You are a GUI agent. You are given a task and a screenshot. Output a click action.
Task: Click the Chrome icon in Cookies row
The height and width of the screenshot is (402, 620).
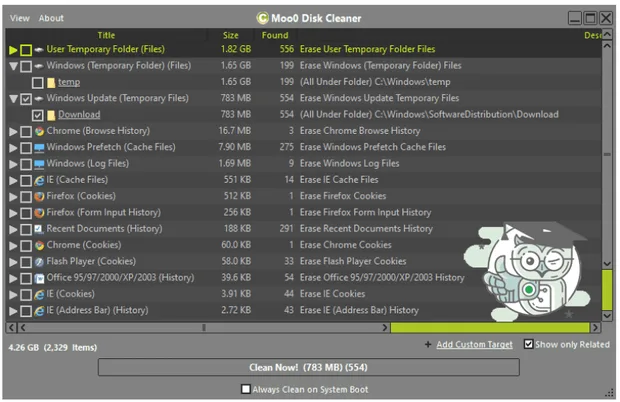[39, 245]
